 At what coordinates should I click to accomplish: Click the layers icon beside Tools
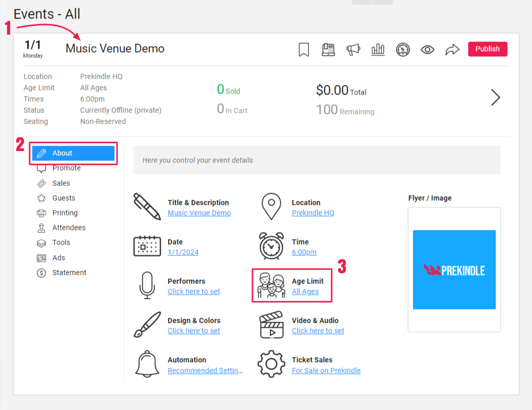[x=41, y=243]
